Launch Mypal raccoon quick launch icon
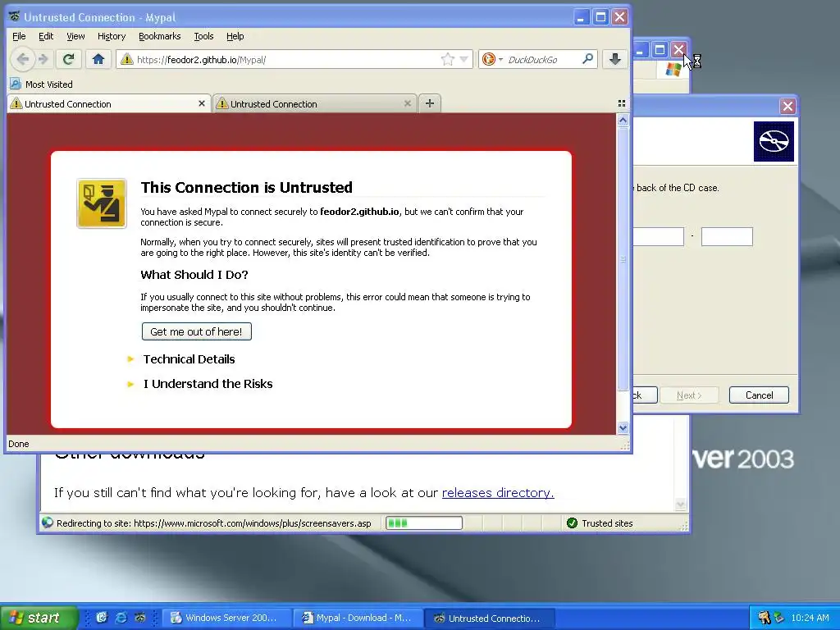Viewport: 840px width, 630px height. pyautogui.click(x=139, y=618)
